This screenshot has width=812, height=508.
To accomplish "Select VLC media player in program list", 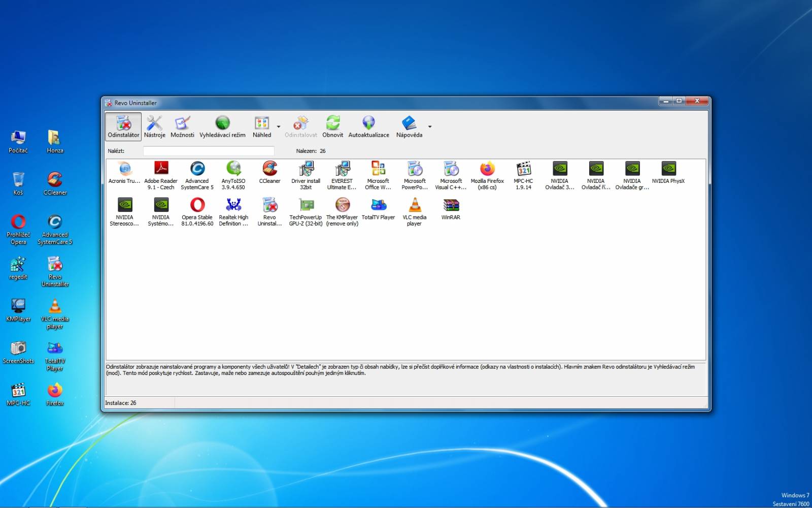I will (415, 212).
